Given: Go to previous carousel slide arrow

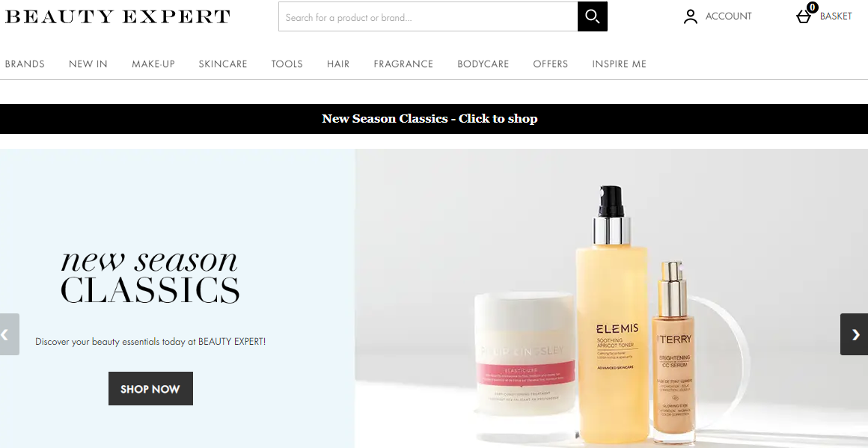Looking at the screenshot, I should (x=10, y=334).
